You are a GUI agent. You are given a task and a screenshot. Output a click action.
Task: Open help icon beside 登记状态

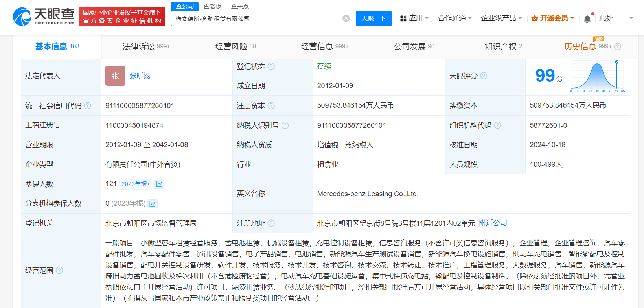[x=271, y=66]
